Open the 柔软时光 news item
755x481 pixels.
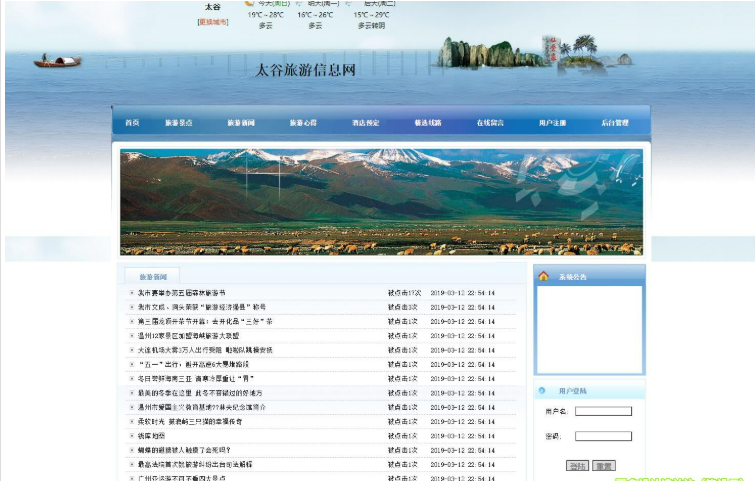(190, 422)
